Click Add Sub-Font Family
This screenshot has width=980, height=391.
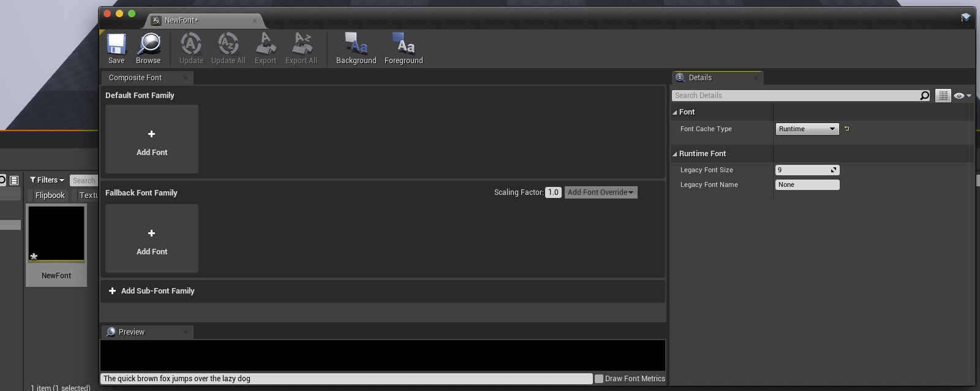[152, 291]
